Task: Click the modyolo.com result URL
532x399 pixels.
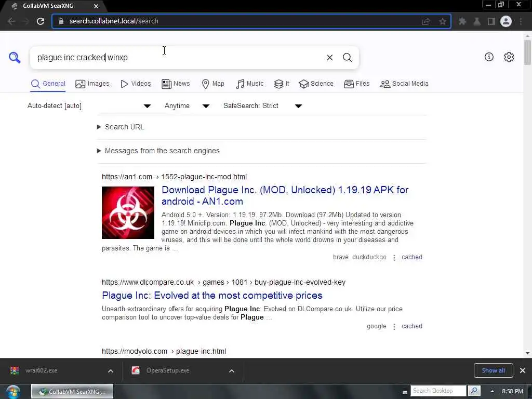Action: point(164,352)
